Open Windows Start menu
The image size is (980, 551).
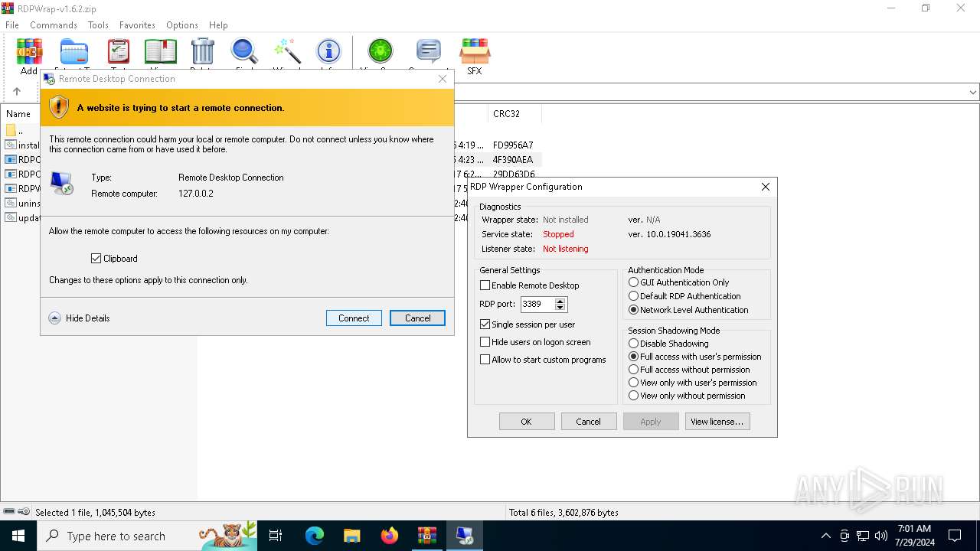18,536
